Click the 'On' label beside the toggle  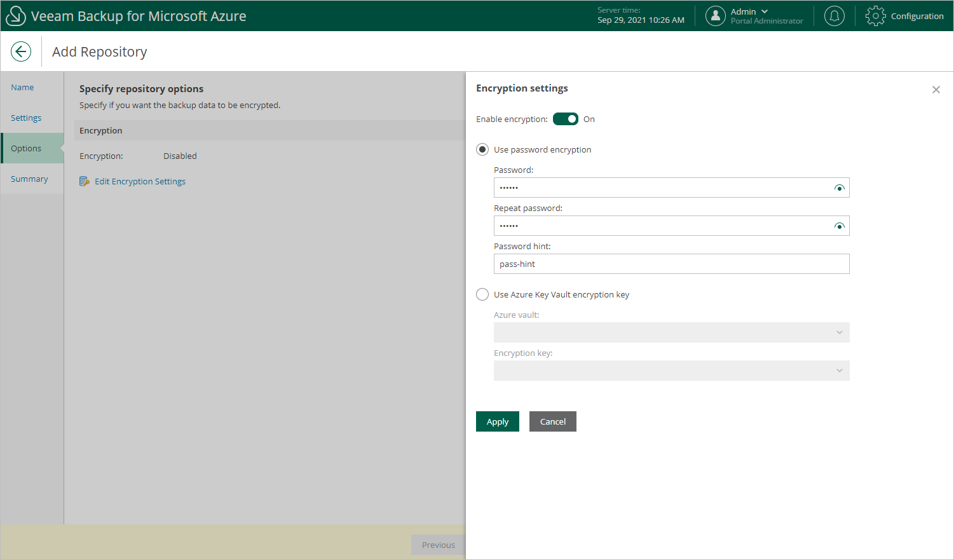click(x=589, y=119)
